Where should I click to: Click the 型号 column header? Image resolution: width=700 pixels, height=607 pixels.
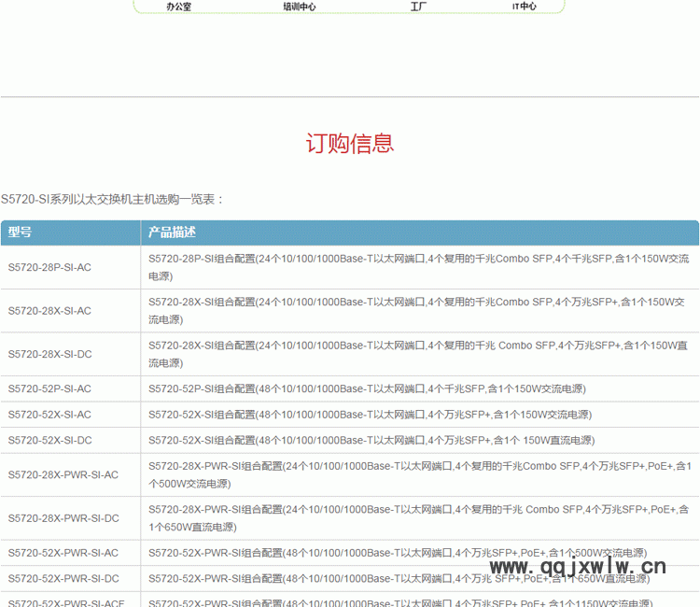(21, 233)
